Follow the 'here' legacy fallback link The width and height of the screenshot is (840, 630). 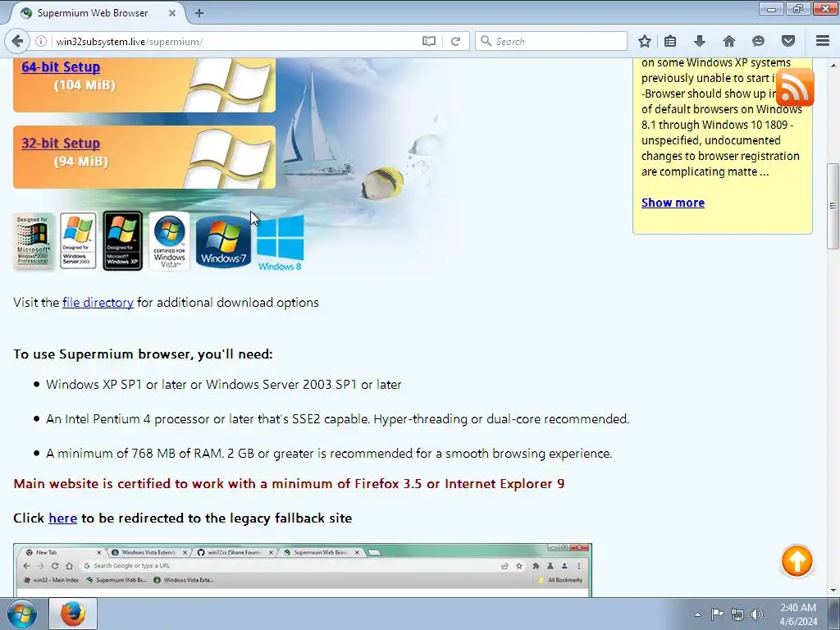[x=62, y=518]
